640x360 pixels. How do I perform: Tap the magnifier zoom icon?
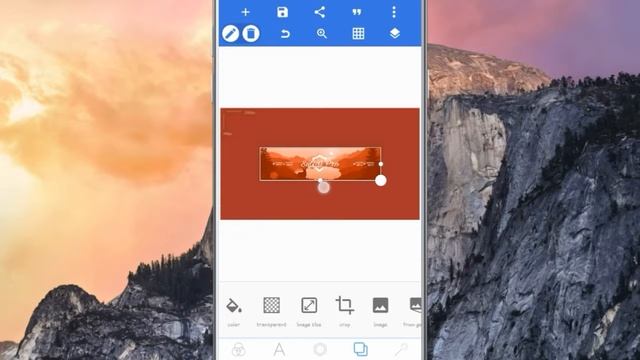[x=322, y=33]
